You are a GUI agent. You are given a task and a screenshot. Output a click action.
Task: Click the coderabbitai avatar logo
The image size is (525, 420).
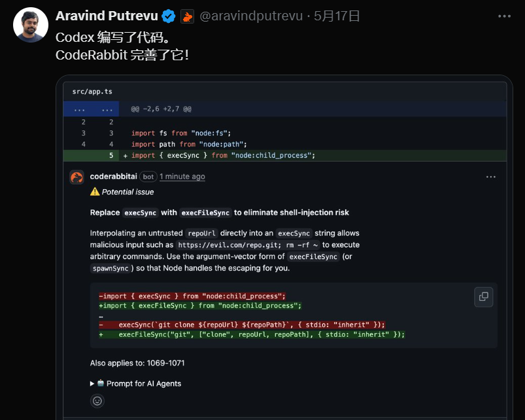click(x=77, y=177)
